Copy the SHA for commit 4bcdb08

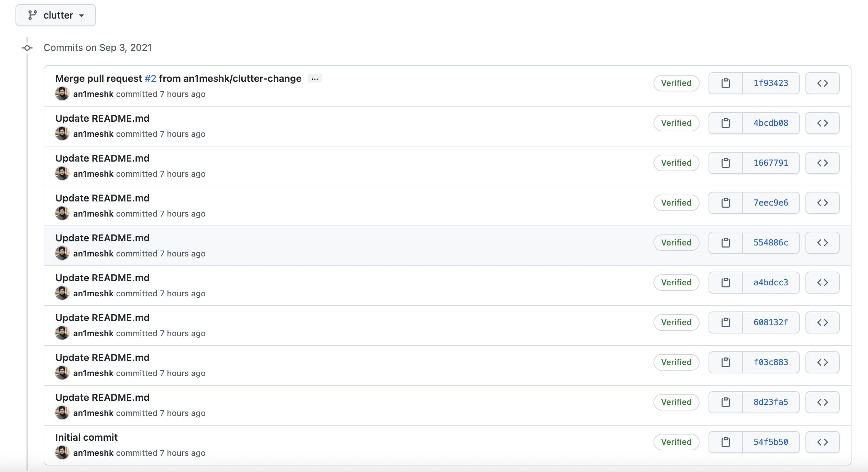point(725,123)
